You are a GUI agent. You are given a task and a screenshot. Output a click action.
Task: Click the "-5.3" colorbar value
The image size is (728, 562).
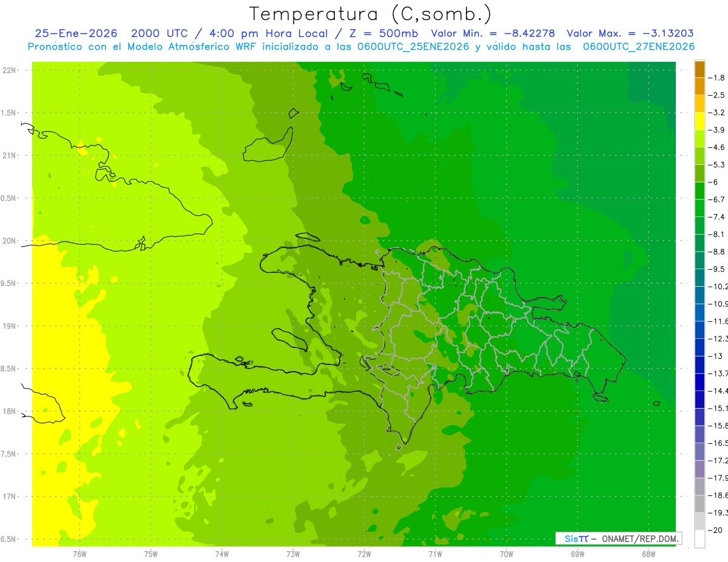[718, 164]
